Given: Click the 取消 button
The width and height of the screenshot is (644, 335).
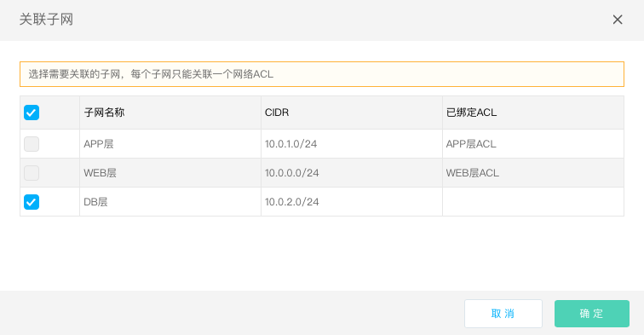Looking at the screenshot, I should click(503, 314).
